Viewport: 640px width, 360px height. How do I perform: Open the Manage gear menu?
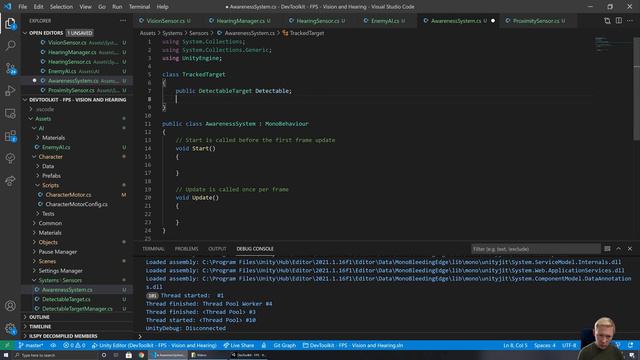[10, 328]
